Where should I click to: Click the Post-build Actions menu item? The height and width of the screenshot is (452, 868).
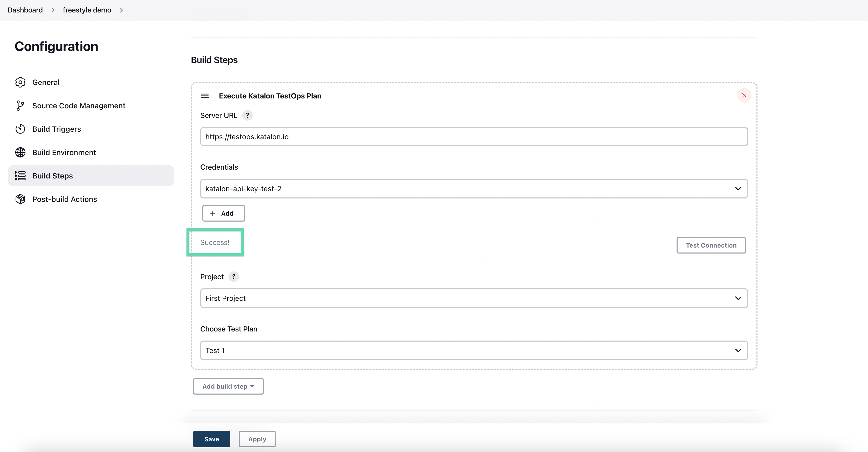pos(64,199)
